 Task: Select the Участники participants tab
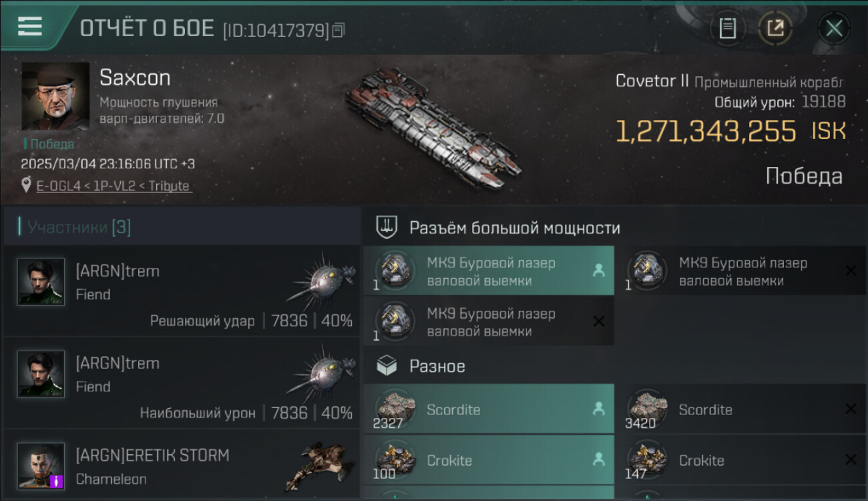(x=79, y=227)
